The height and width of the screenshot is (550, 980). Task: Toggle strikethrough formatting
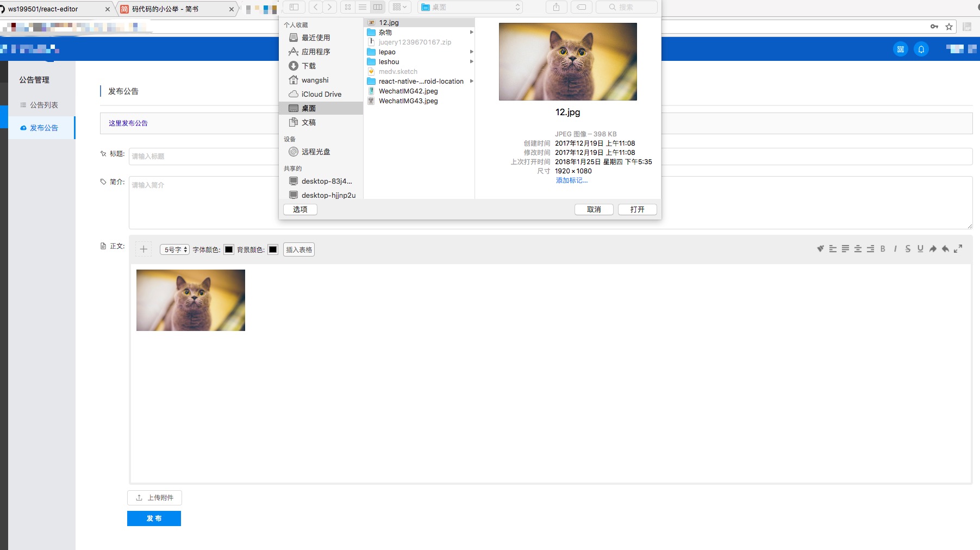[908, 249]
